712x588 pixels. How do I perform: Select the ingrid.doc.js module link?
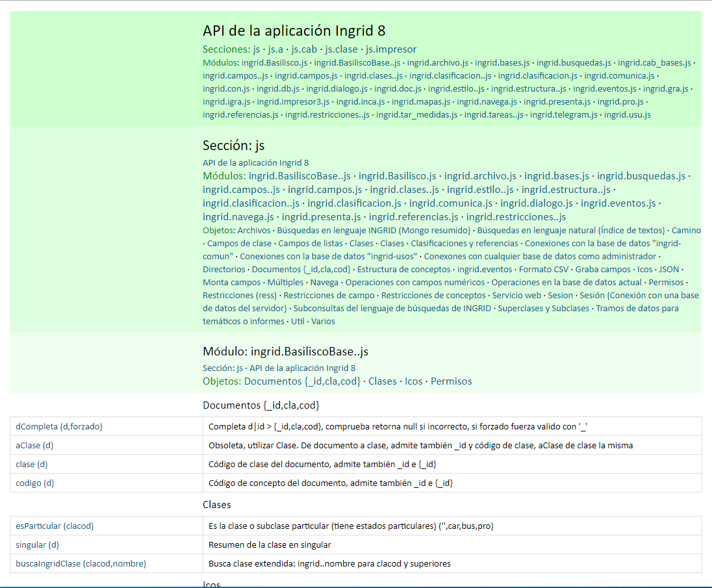pyautogui.click(x=398, y=88)
